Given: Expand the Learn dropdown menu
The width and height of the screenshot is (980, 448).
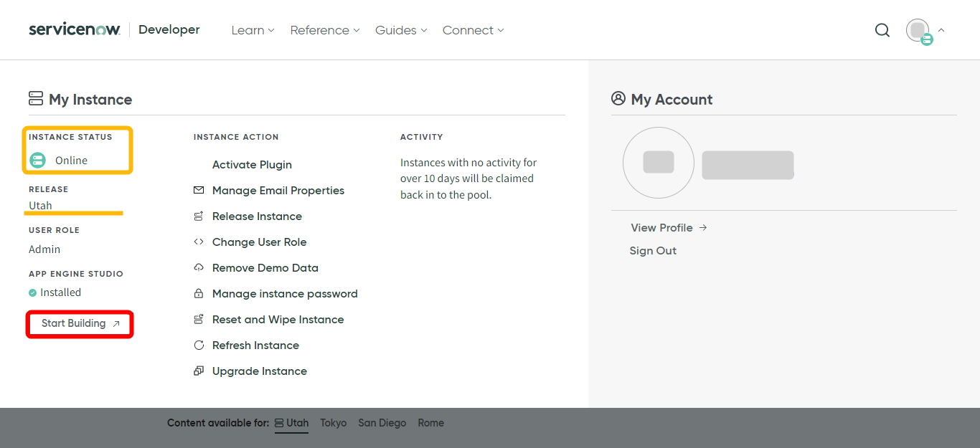Looking at the screenshot, I should [x=252, y=30].
